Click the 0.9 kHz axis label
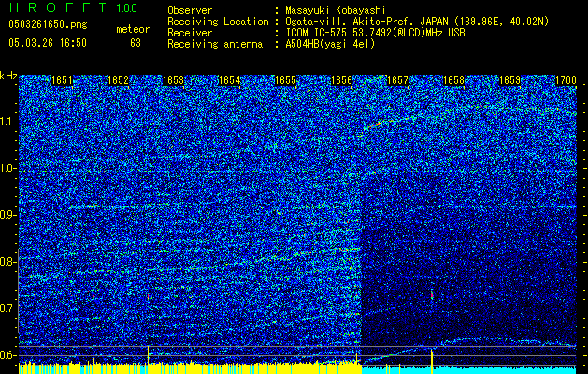This screenshot has height=374, width=588. [7, 215]
